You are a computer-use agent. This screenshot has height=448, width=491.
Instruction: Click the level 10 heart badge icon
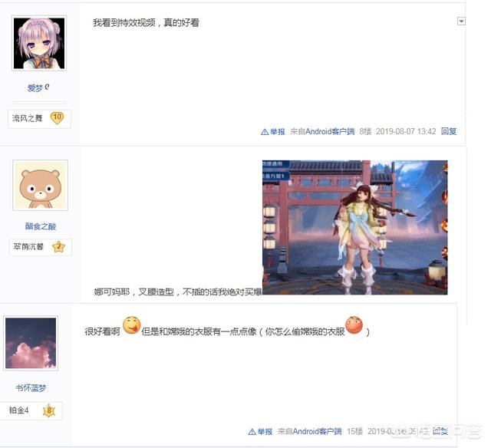(x=57, y=118)
